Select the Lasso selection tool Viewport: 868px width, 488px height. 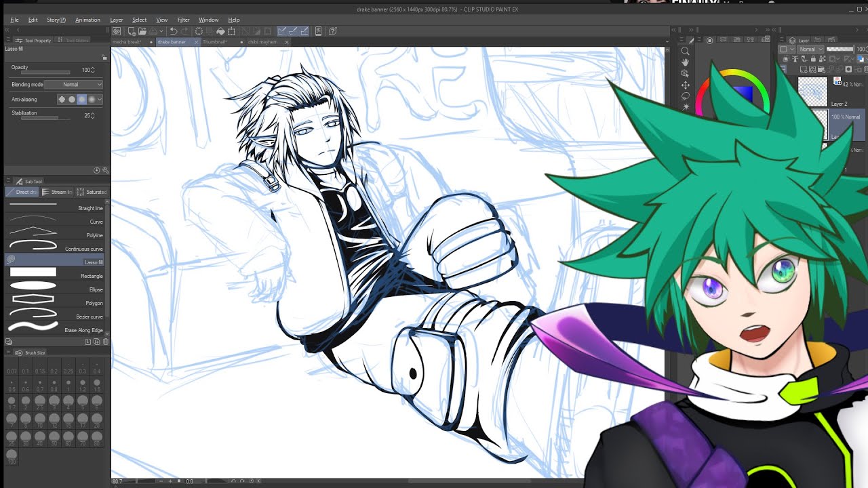[685, 96]
